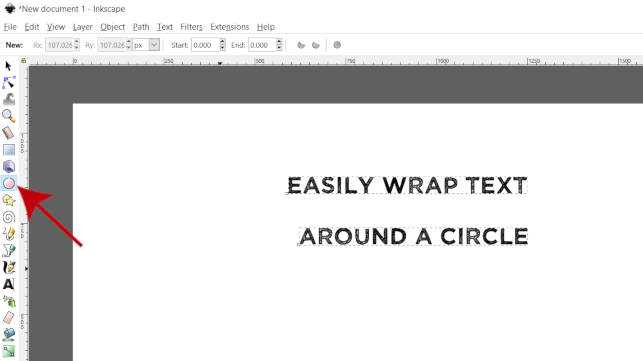Toggle the guide lock at ruler corner
Viewport: 643px width, 361px height.
24,61
